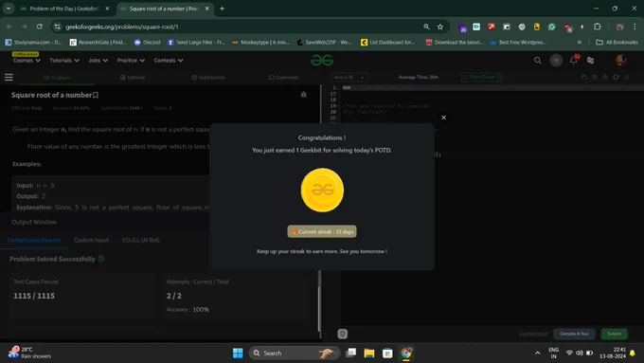Click the reset code icon above editor
Image resolution: width=644 pixels, height=363 pixels.
pos(616,77)
